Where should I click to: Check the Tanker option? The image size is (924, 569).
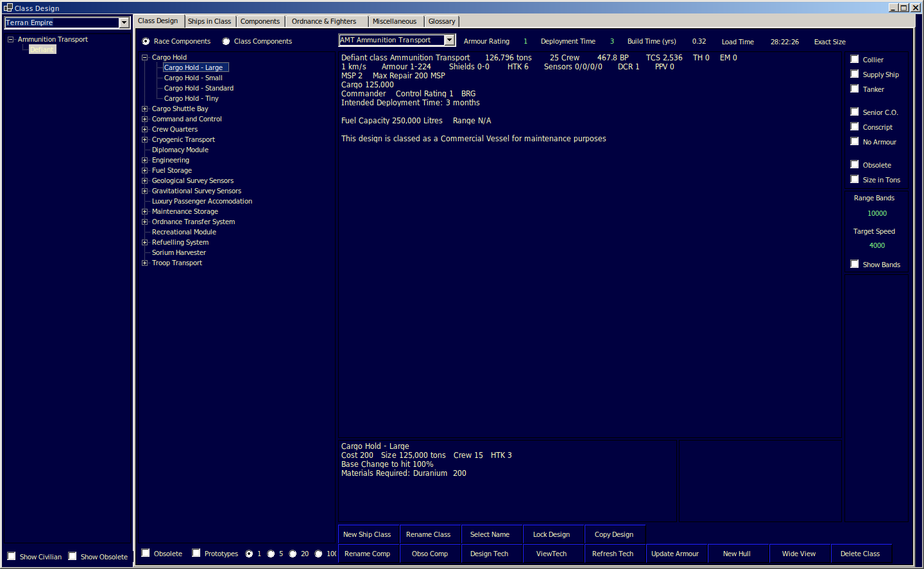(855, 89)
